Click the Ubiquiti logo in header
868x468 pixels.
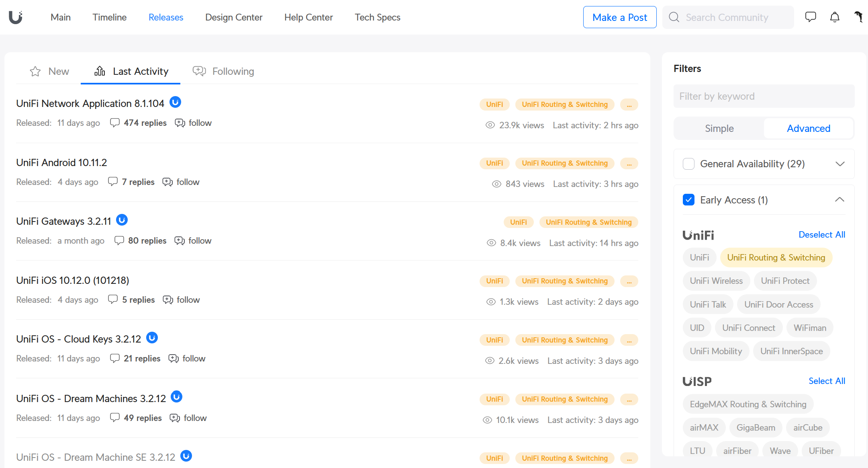pos(16,17)
